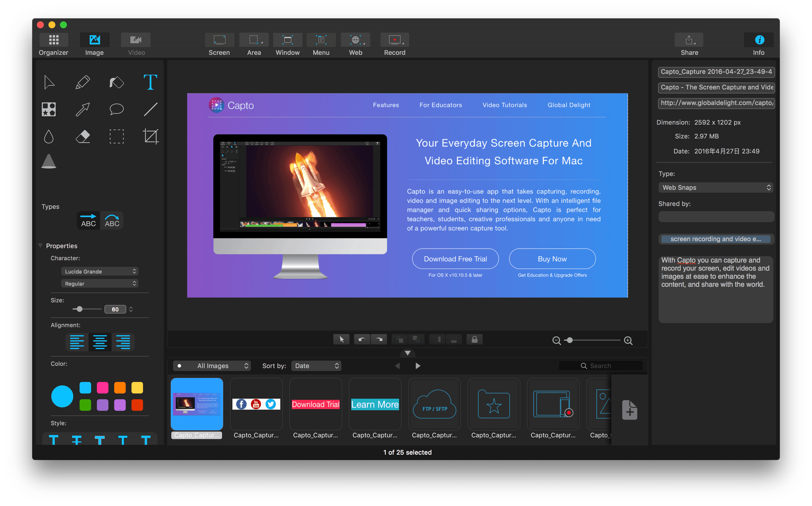Image resolution: width=812 pixels, height=506 pixels.
Task: Go to previous thumbnail page arrow
Action: (x=397, y=366)
